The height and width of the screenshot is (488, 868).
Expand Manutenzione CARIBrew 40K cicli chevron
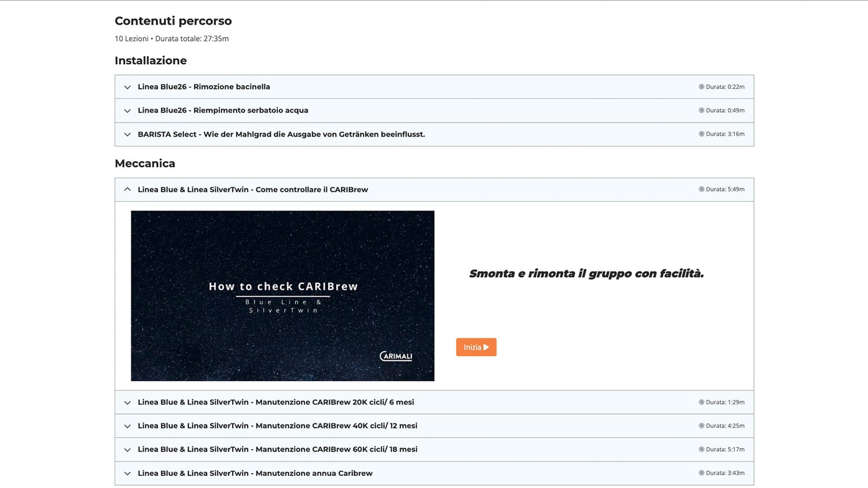127,427
